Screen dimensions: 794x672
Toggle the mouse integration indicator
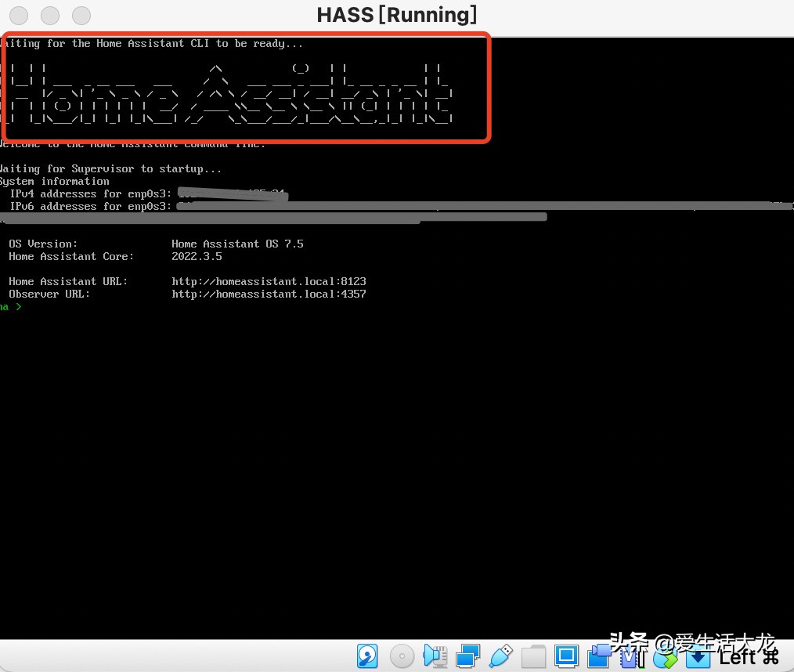point(664,656)
